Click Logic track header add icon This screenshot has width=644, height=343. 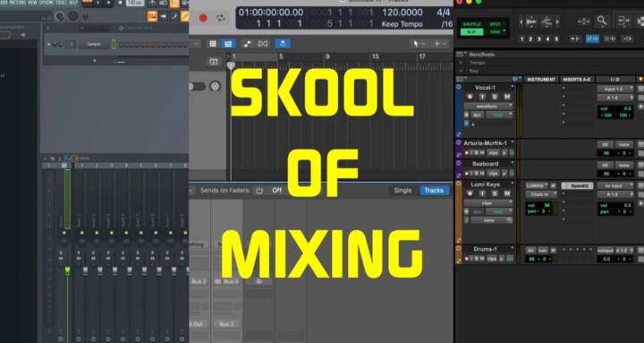(x=214, y=62)
